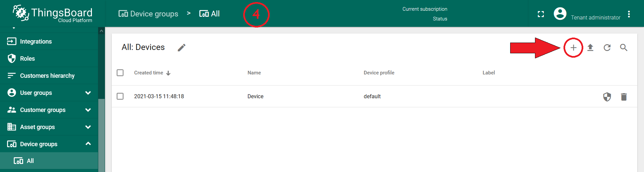Open credentials shield icon for Device
The image size is (644, 172).
607,97
